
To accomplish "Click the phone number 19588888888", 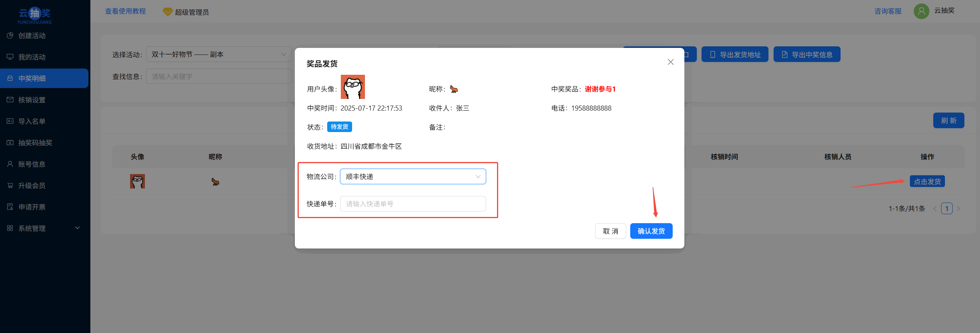I will pos(591,108).
